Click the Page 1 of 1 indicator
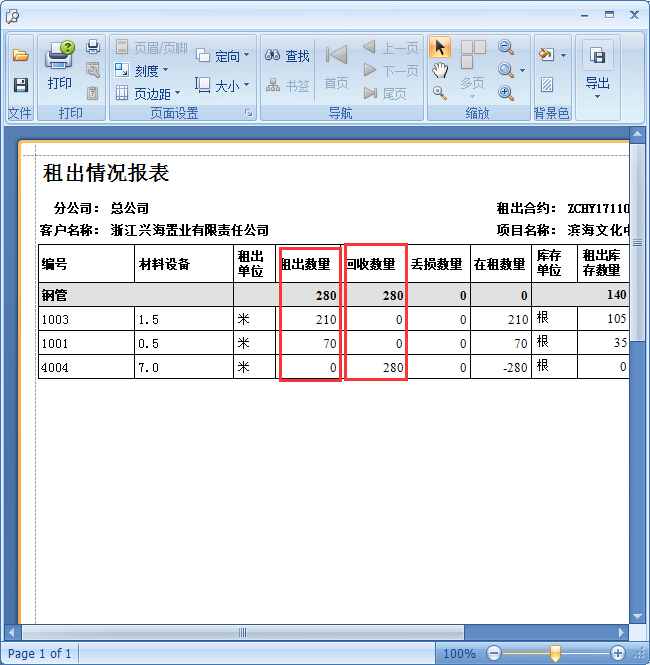The width and height of the screenshot is (650, 665). click(x=40, y=654)
